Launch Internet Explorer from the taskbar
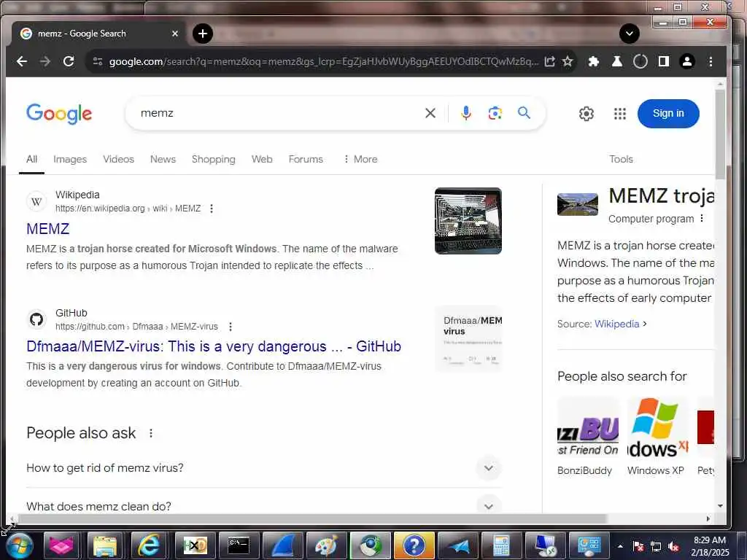This screenshot has width=747, height=560. coord(149,545)
